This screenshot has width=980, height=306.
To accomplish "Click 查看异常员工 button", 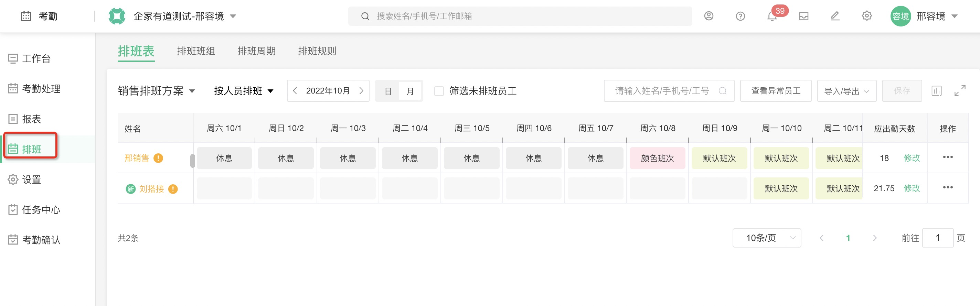I will [776, 91].
